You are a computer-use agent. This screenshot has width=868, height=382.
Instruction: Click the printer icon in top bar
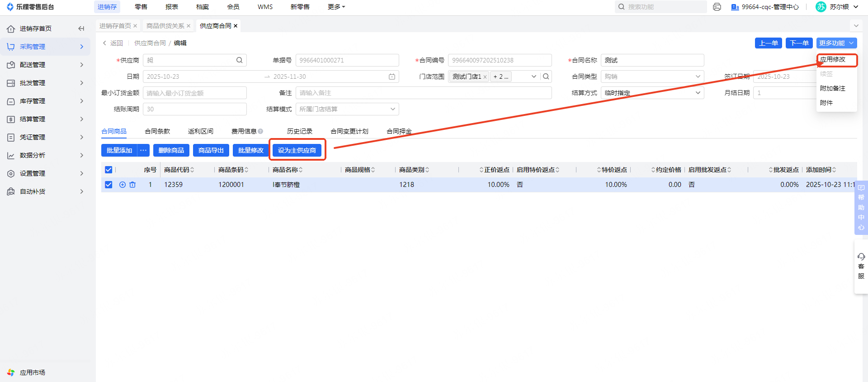pos(717,7)
